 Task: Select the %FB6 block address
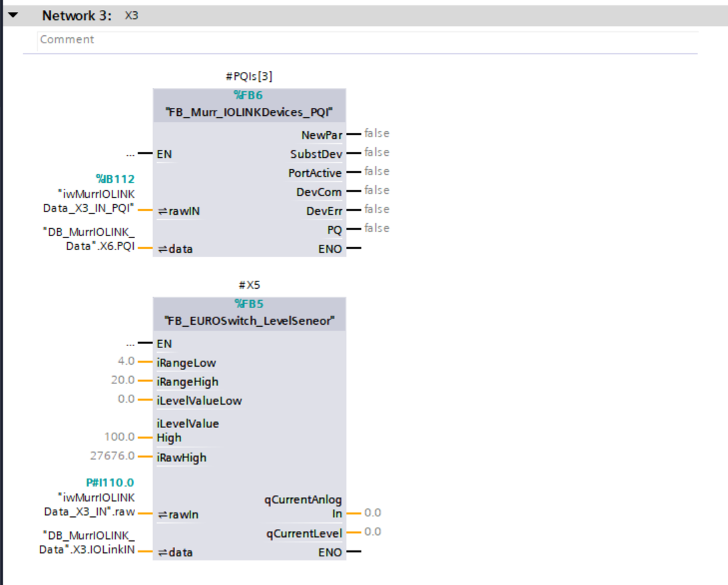[x=248, y=96]
